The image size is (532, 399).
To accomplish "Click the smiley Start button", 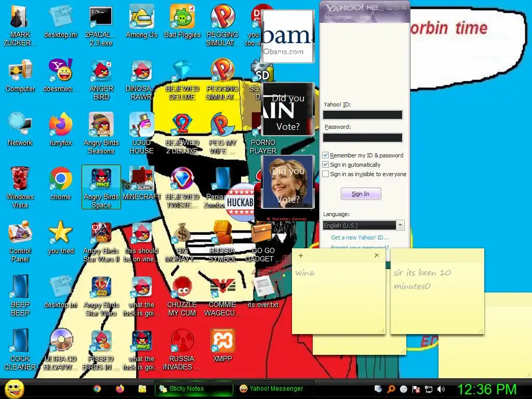I will coord(14,389).
